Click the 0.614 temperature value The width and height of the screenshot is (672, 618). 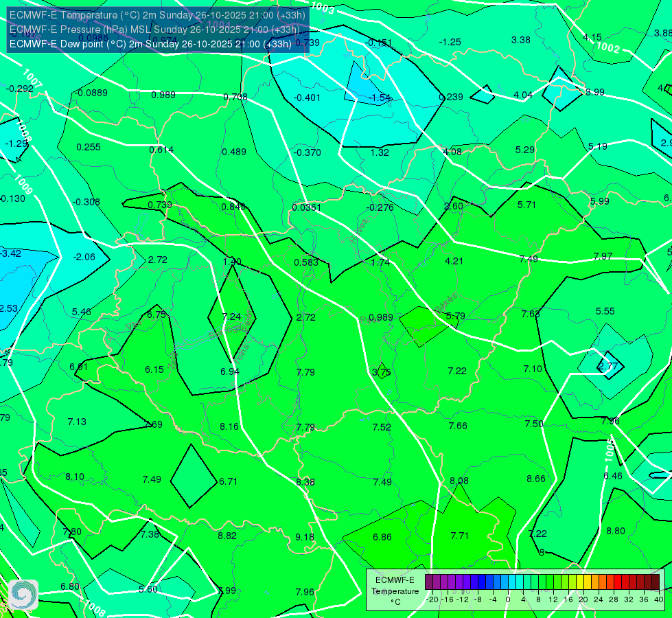coord(161,150)
